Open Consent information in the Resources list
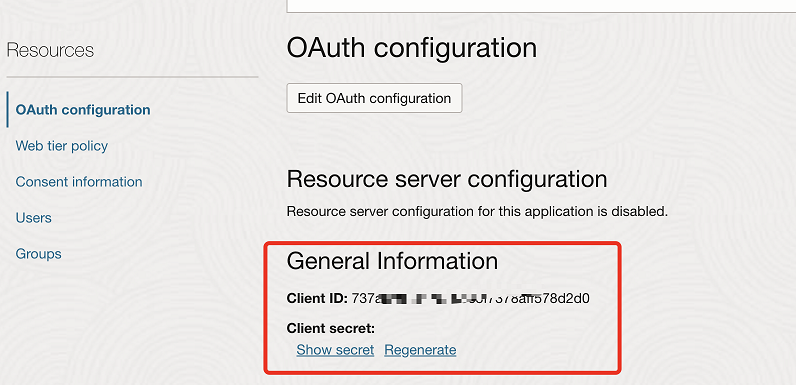 [x=79, y=182]
